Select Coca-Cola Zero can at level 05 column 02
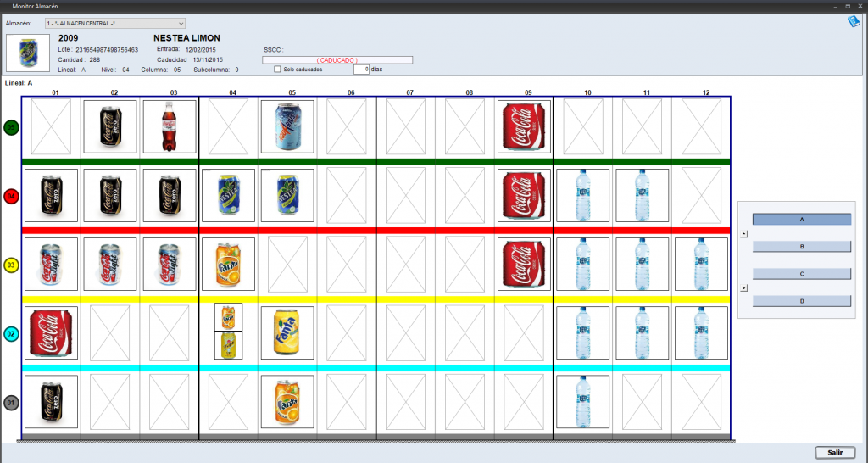 pos(110,127)
